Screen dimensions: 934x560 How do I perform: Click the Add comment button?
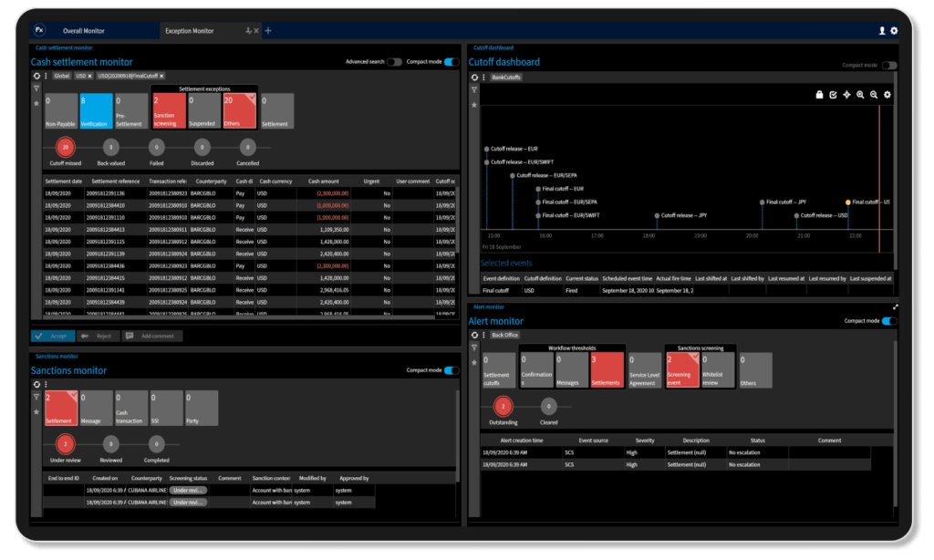(153, 336)
